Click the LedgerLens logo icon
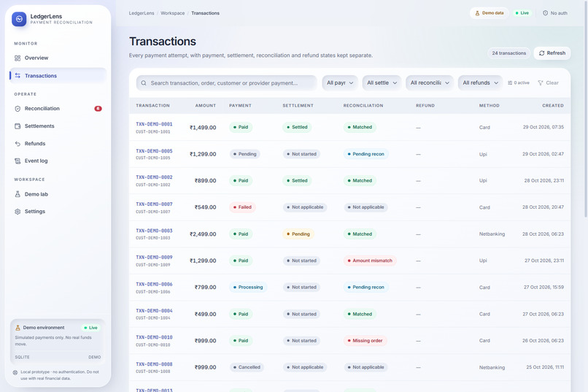This screenshot has height=392, width=588. tap(19, 19)
